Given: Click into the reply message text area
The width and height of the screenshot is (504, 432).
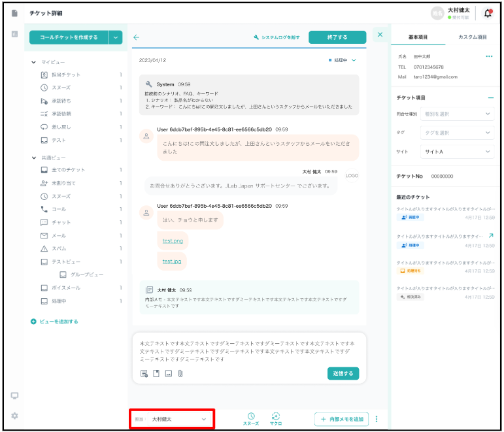Looking at the screenshot, I should 248,350.
